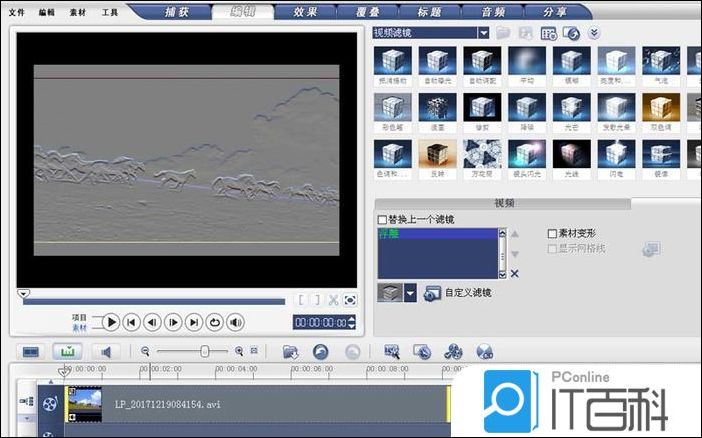
Task: Switch to audio view speaker icon
Action: (106, 352)
